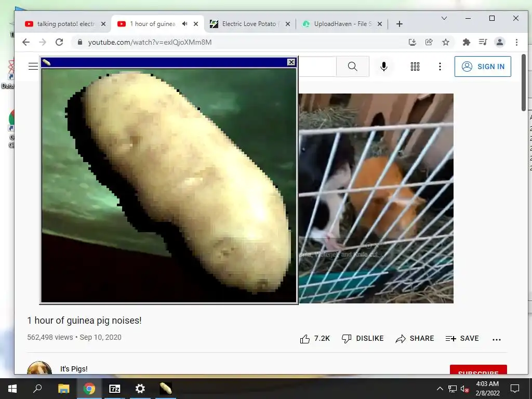Open 7-Zip from the taskbar
Viewport: 532px width, 399px height.
[x=115, y=389]
